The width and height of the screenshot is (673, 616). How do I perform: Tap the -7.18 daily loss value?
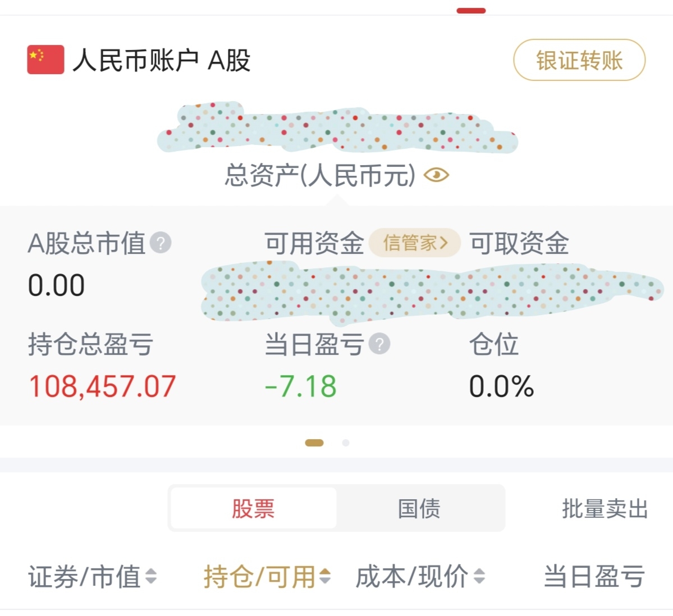coord(301,386)
